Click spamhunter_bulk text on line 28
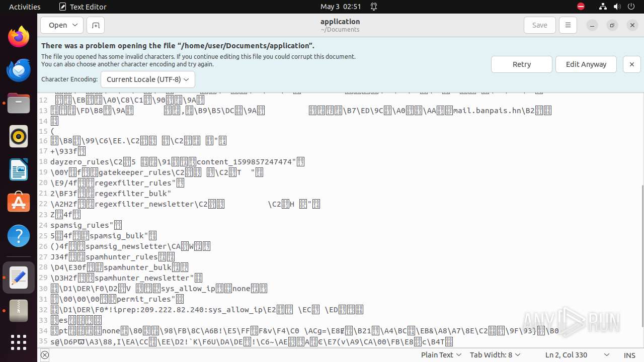644x362 pixels. pyautogui.click(x=137, y=267)
